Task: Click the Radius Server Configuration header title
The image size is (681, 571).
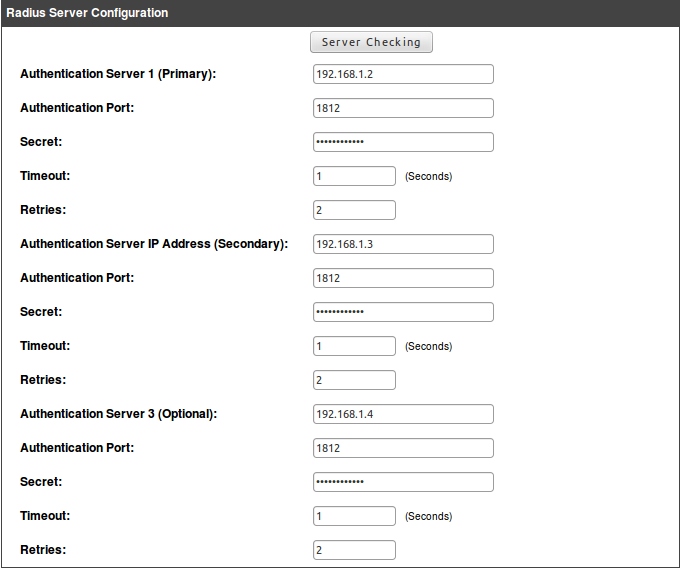Action: pyautogui.click(x=87, y=13)
